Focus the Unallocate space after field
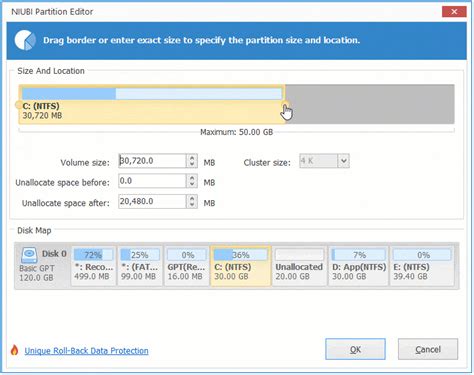This screenshot has width=474, height=375. click(x=152, y=201)
